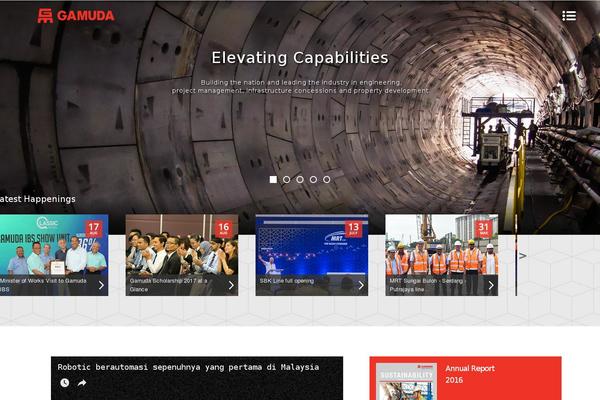Select the fourth carousel slide indicator
Image resolution: width=600 pixels, height=400 pixels.
click(313, 180)
